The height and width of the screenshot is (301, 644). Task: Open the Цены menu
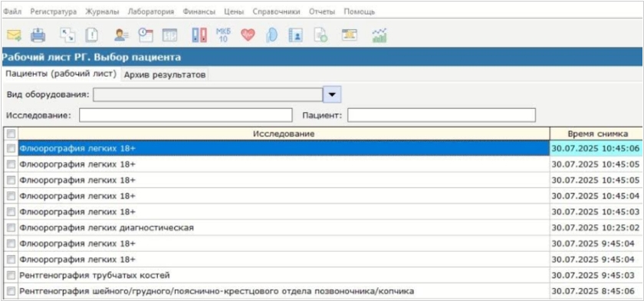pyautogui.click(x=234, y=12)
